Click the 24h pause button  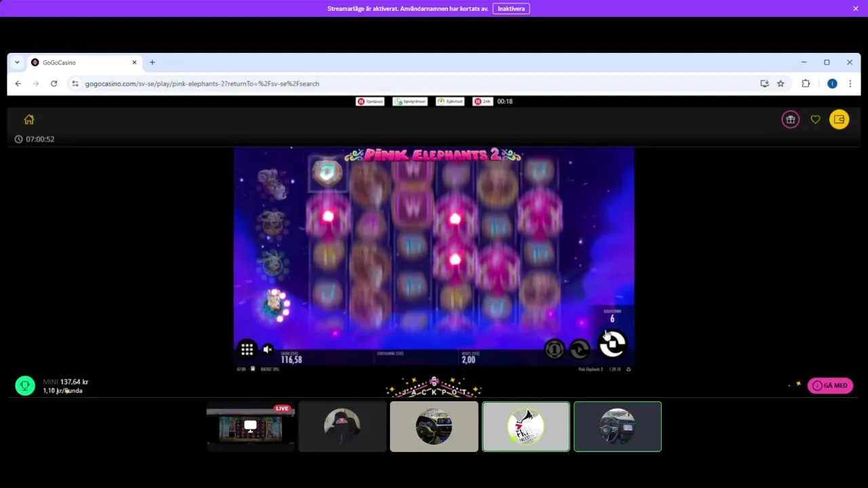pyautogui.click(x=483, y=101)
